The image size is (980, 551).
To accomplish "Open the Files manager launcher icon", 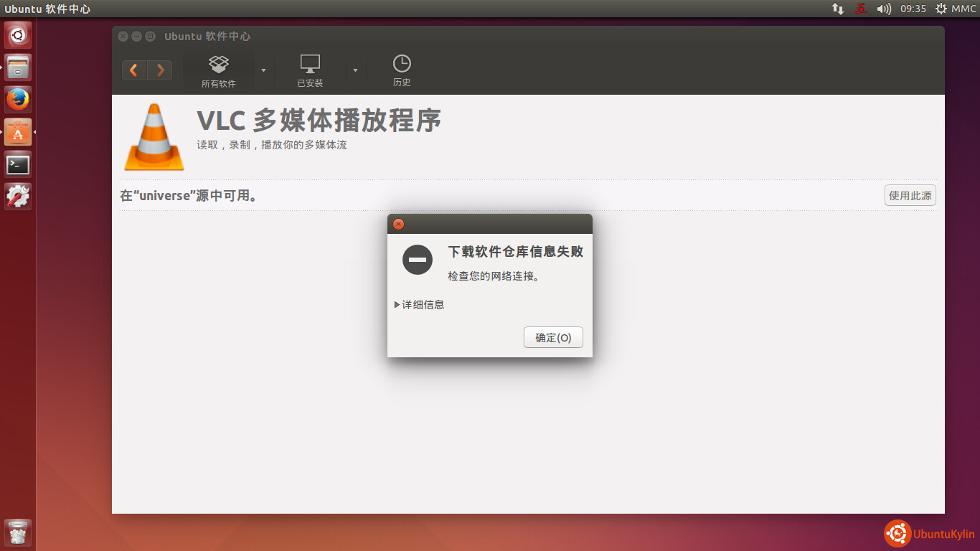I will (x=18, y=67).
